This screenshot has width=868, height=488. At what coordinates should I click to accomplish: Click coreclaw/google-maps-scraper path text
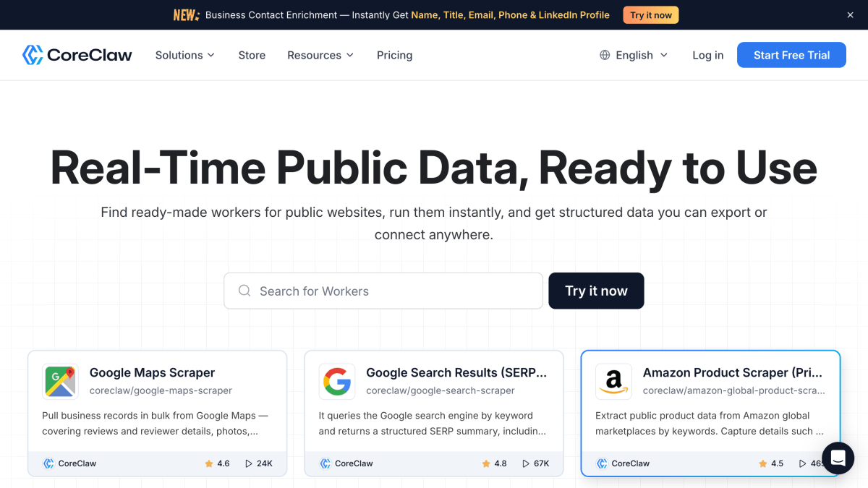point(161,390)
